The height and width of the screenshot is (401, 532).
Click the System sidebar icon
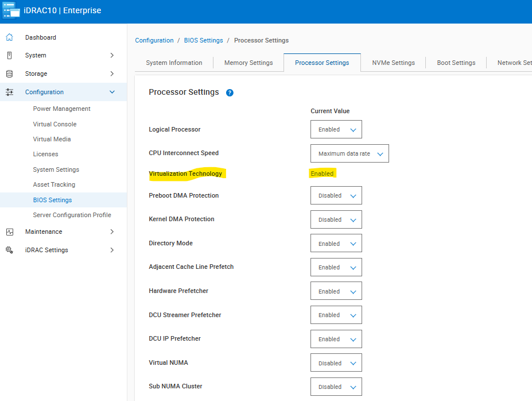[x=9, y=55]
